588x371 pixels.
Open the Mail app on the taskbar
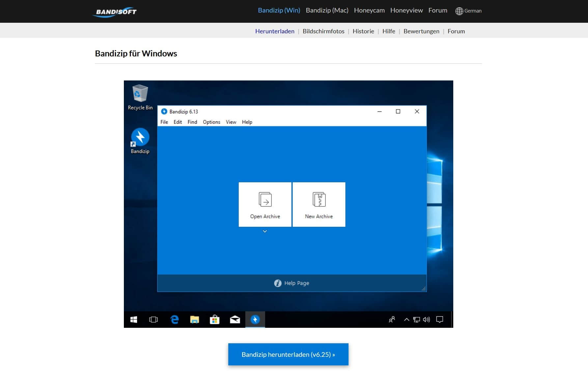(x=235, y=320)
